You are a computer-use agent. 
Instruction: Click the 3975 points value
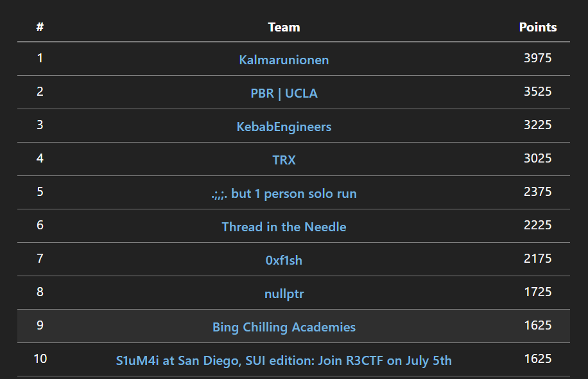coord(538,58)
